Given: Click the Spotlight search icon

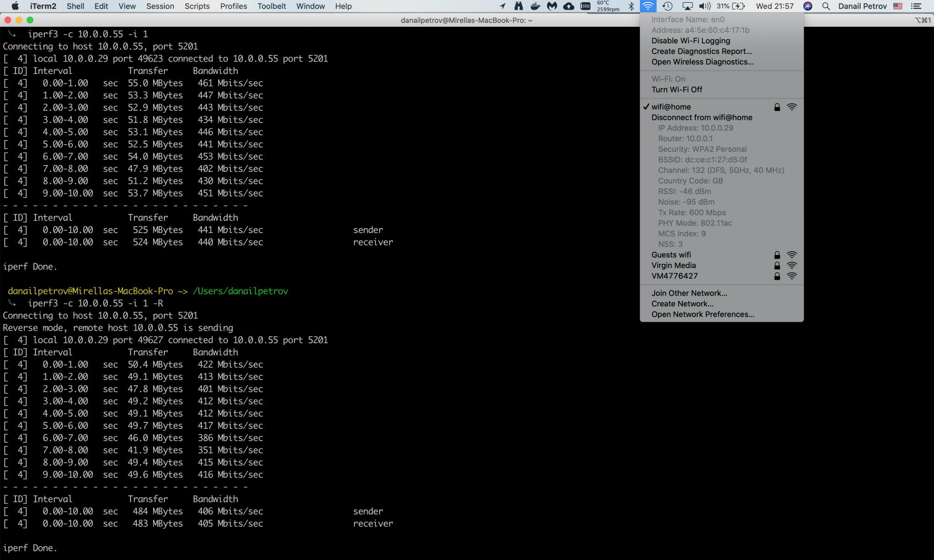Looking at the screenshot, I should [826, 6].
